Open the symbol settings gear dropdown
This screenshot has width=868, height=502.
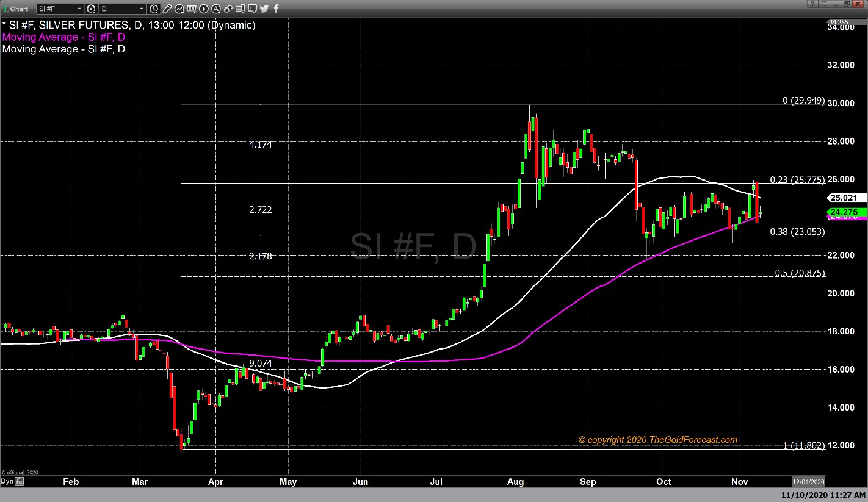click(x=92, y=9)
